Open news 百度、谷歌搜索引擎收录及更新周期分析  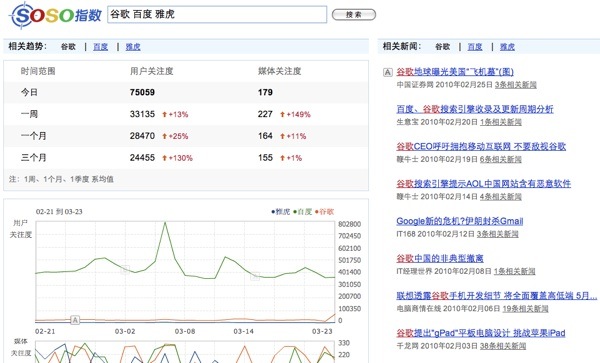click(475, 109)
